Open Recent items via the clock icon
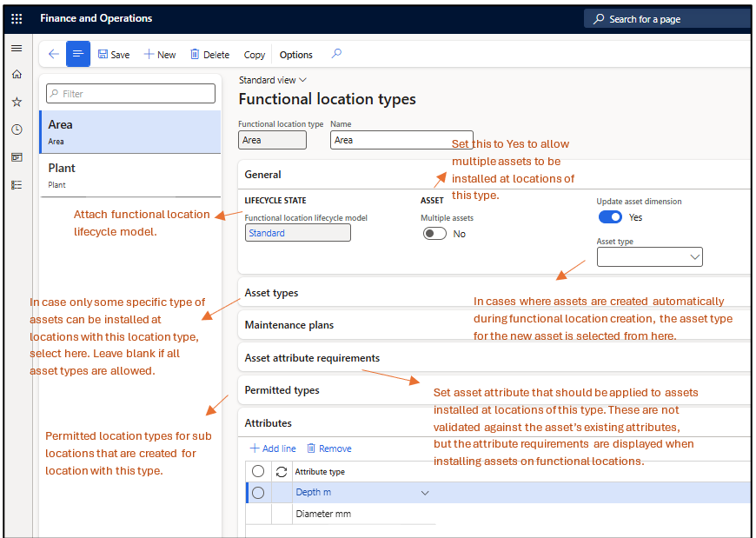 (16, 129)
